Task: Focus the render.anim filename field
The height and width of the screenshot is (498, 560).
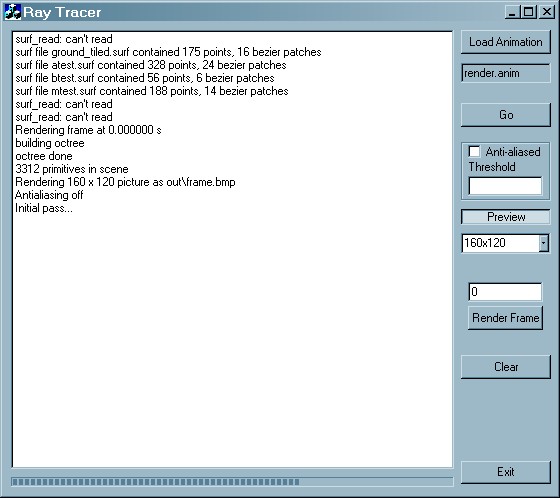Action: [505, 73]
